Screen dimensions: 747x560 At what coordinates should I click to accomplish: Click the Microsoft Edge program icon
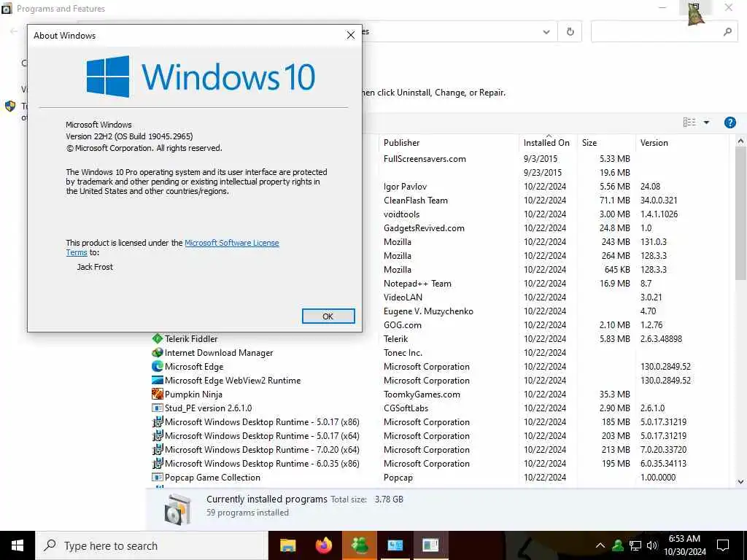pyautogui.click(x=158, y=366)
